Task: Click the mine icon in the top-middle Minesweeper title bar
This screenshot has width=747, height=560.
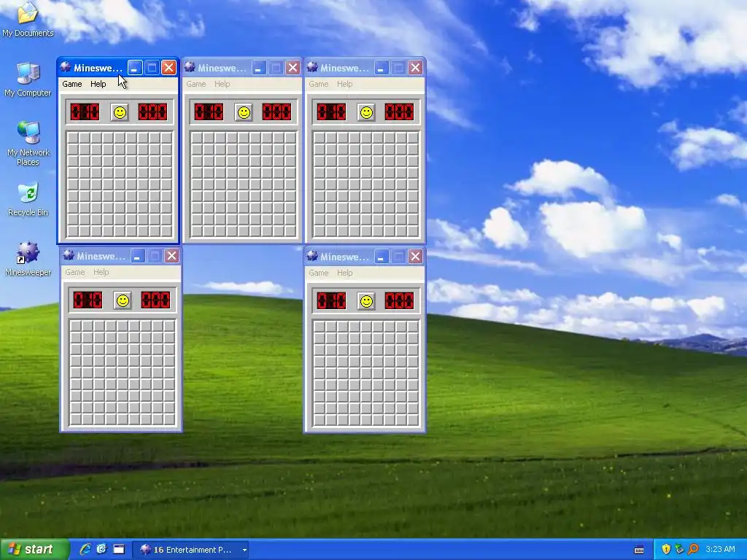Action: [190, 67]
